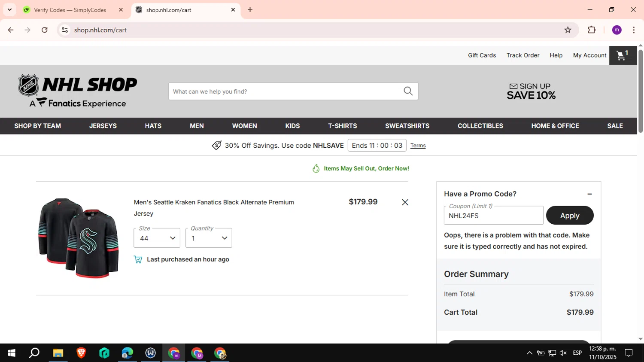Viewport: 644px width, 362px height.
Task: Close the shop.nhl.com/cart tab
Action: pos(233,9)
